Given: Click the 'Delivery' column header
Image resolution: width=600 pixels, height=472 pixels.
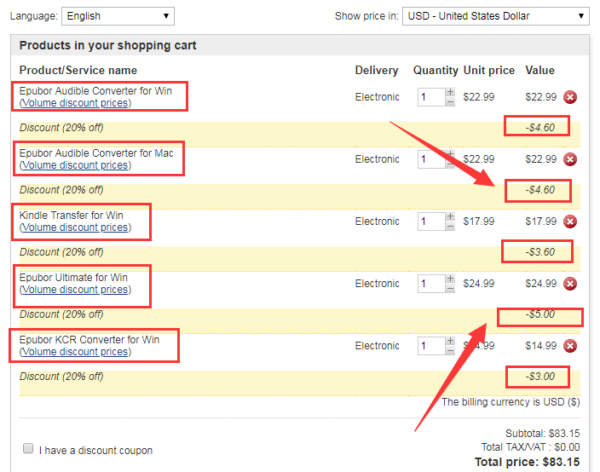Looking at the screenshot, I should 377,70.
